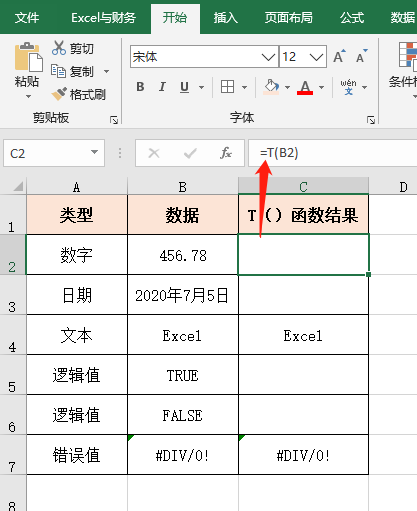
Task: Expand the Name Box dropdown arrow
Action: pos(94,152)
